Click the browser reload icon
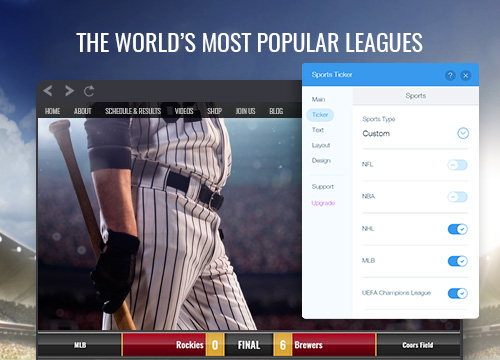 tap(89, 91)
